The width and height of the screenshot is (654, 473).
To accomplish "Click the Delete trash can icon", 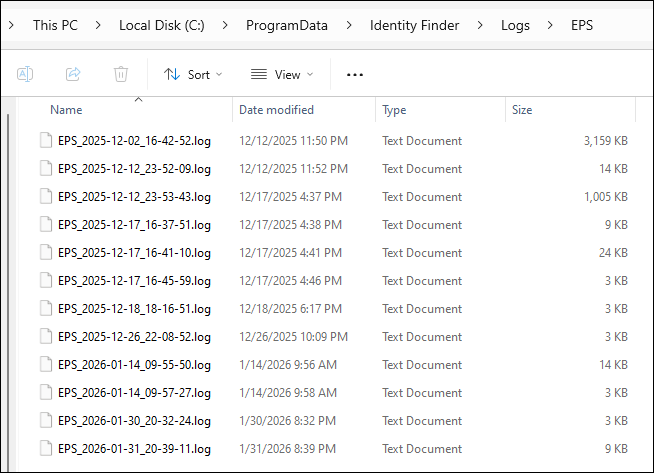I will point(121,74).
